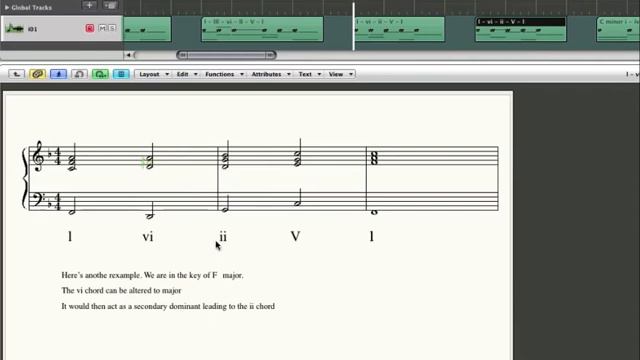Screen dimensions: 640x360
Task: Select the i01 track instrument icon
Action: click(x=14, y=29)
